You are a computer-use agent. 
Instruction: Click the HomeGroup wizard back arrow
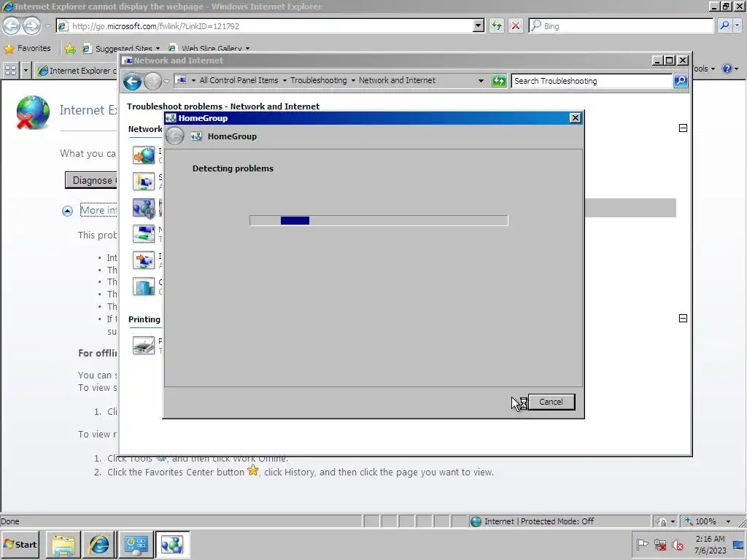coord(175,136)
